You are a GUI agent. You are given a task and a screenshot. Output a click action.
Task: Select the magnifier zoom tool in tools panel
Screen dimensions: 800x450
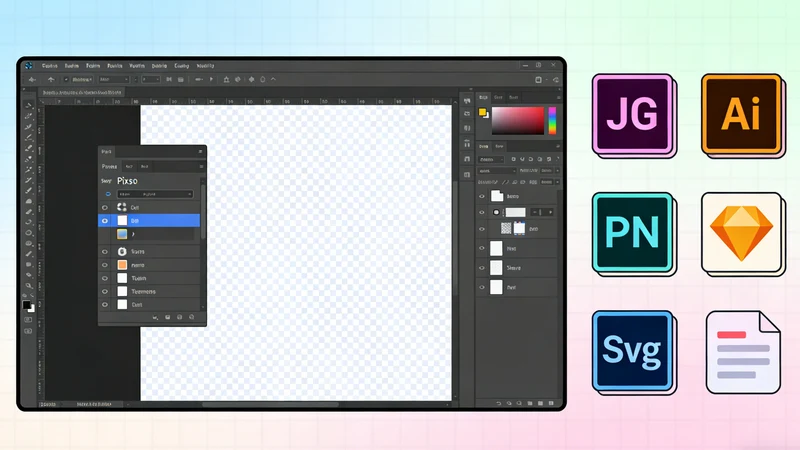click(29, 286)
